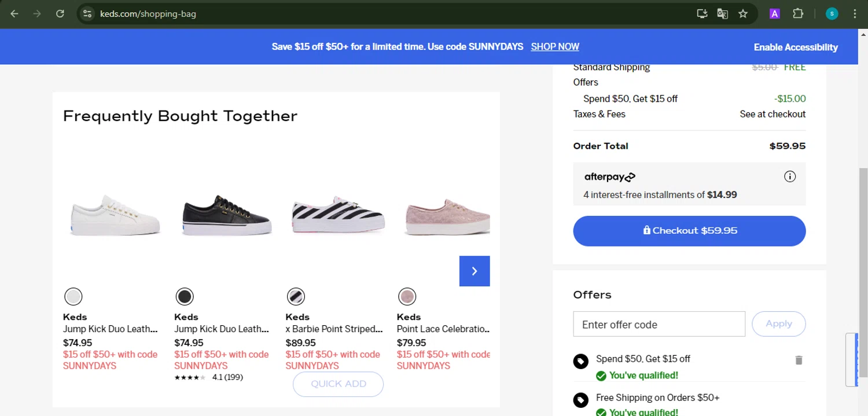Image resolution: width=868 pixels, height=416 pixels.
Task: Click the tag icon next to Free Shipping offer
Action: tap(580, 400)
